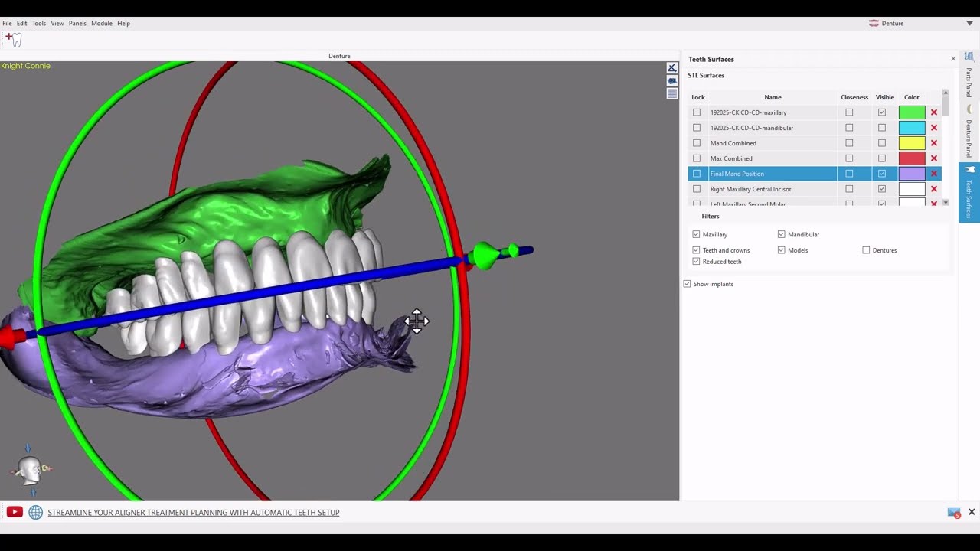The width and height of the screenshot is (980, 551).
Task: Click the globe icon in the bottom banner
Action: tap(35, 512)
